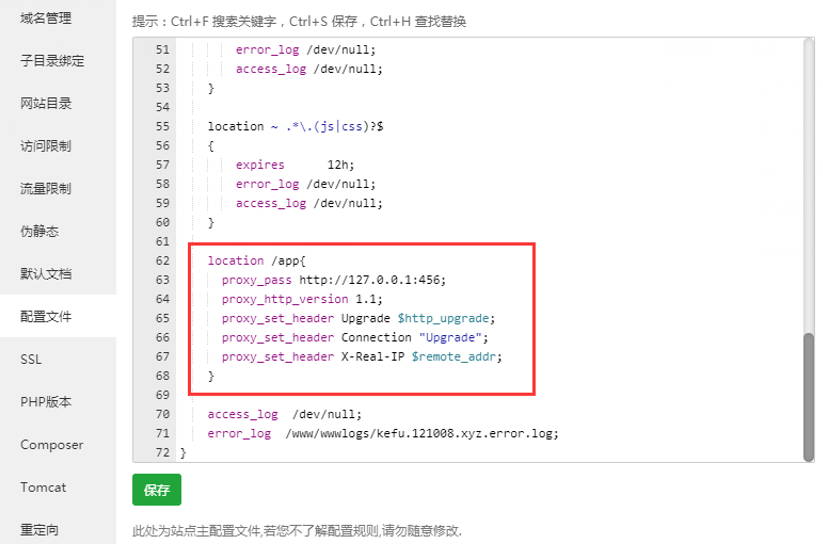
Task: Click line number 55 in gutter
Action: click(x=163, y=126)
